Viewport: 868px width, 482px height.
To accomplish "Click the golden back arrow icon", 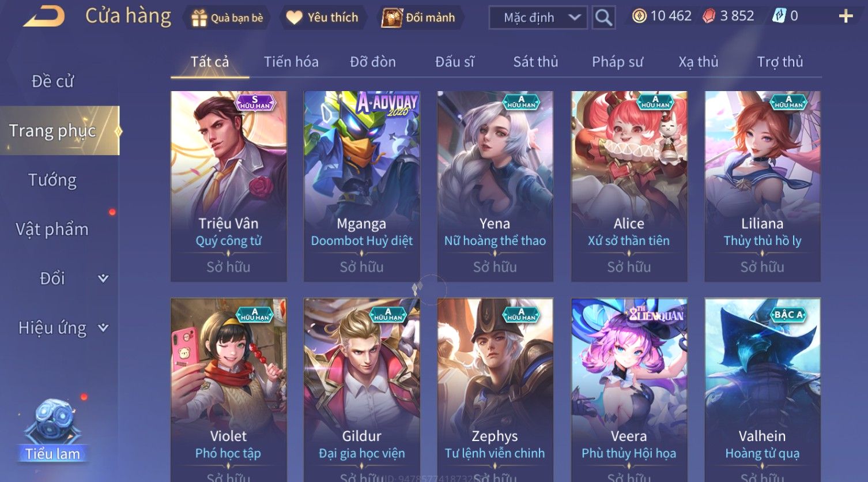I will tap(44, 17).
